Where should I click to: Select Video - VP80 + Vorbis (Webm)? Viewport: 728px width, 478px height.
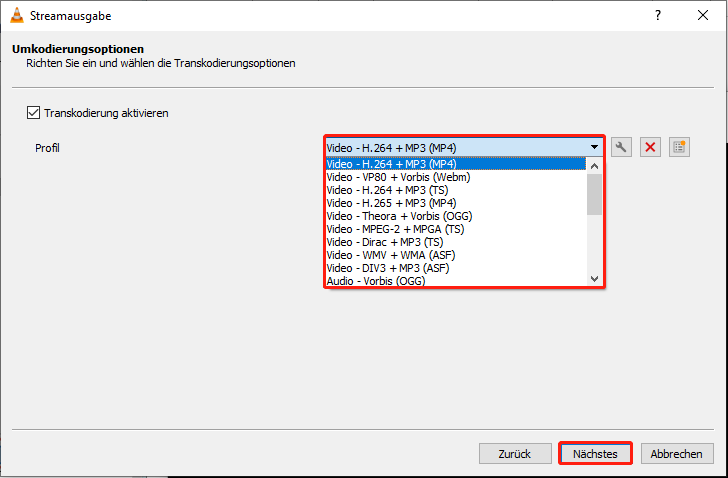(x=455, y=177)
